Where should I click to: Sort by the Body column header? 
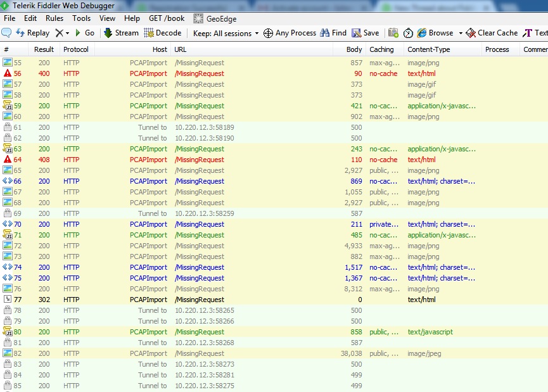(350, 49)
